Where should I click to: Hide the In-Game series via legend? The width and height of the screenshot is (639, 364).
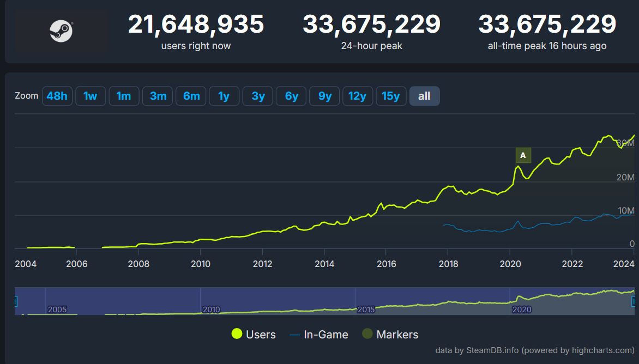tap(319, 335)
